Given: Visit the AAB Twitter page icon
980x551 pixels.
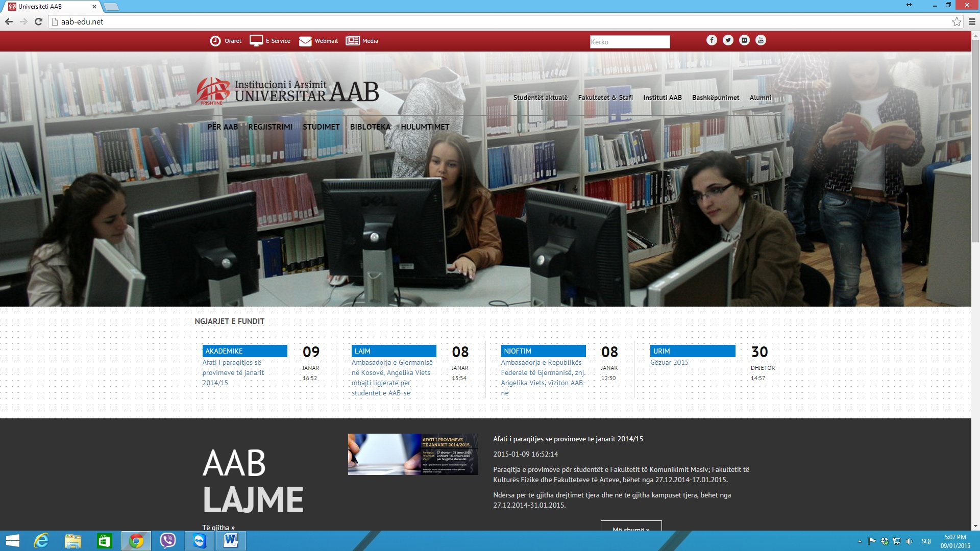Looking at the screenshot, I should (x=728, y=40).
